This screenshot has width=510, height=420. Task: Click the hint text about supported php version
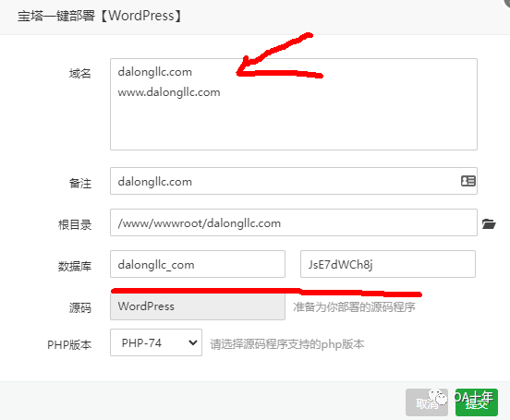[x=286, y=344]
